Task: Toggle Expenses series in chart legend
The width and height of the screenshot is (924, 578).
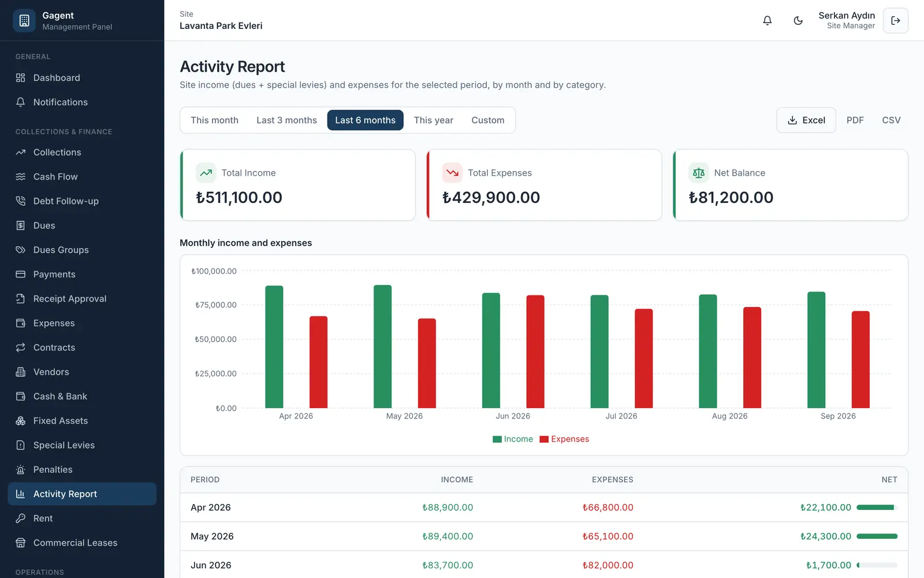Action: tap(564, 439)
